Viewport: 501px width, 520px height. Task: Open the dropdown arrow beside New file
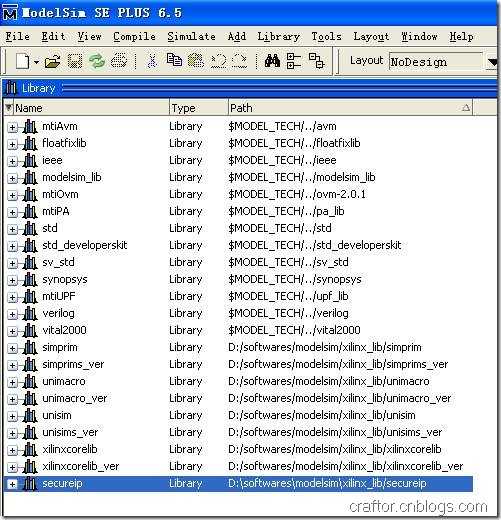coord(36,62)
